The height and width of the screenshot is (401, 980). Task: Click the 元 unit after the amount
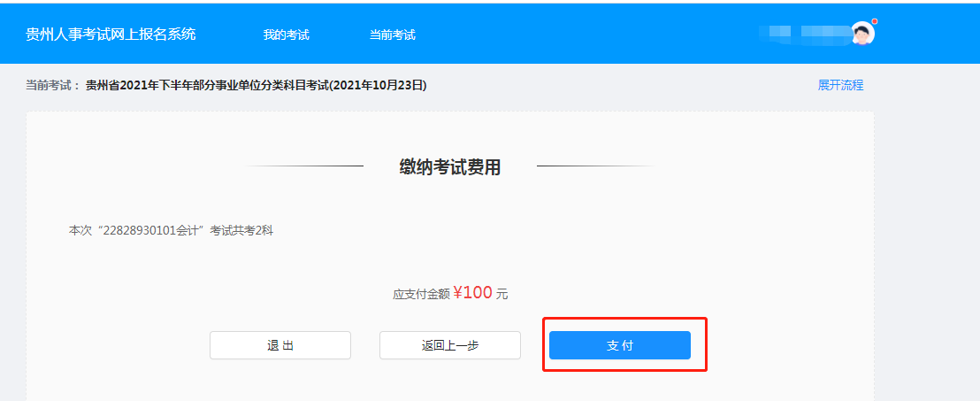[x=502, y=295]
